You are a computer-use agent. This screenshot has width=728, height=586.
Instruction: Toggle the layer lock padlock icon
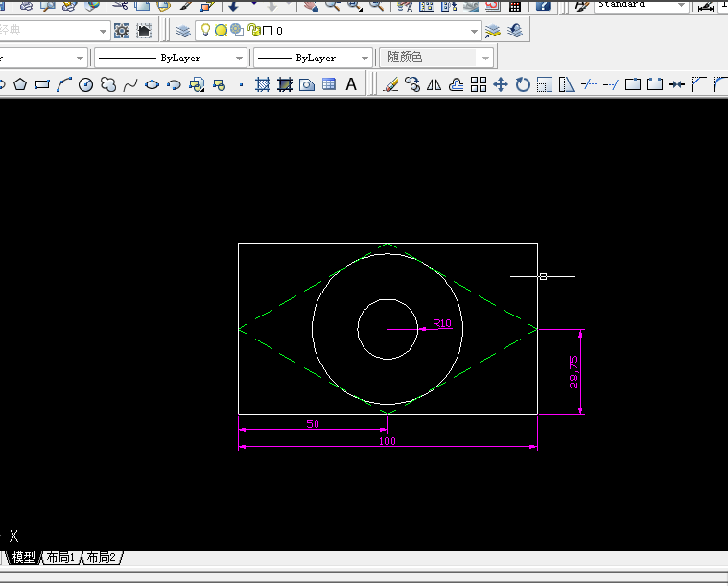(252, 31)
